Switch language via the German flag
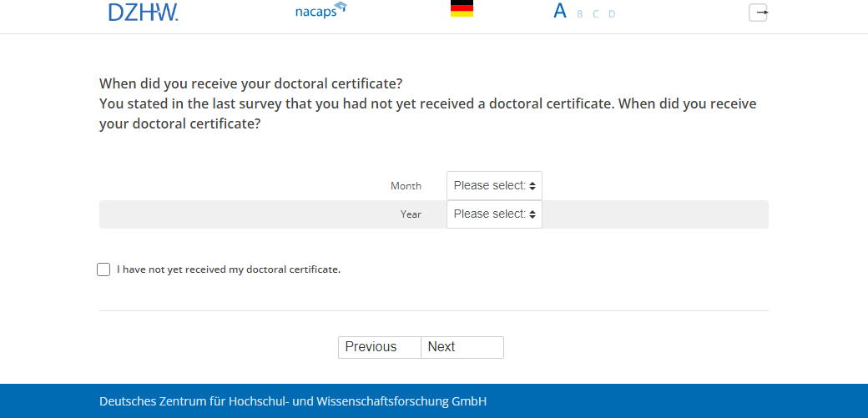The image size is (868, 418). 462,9
